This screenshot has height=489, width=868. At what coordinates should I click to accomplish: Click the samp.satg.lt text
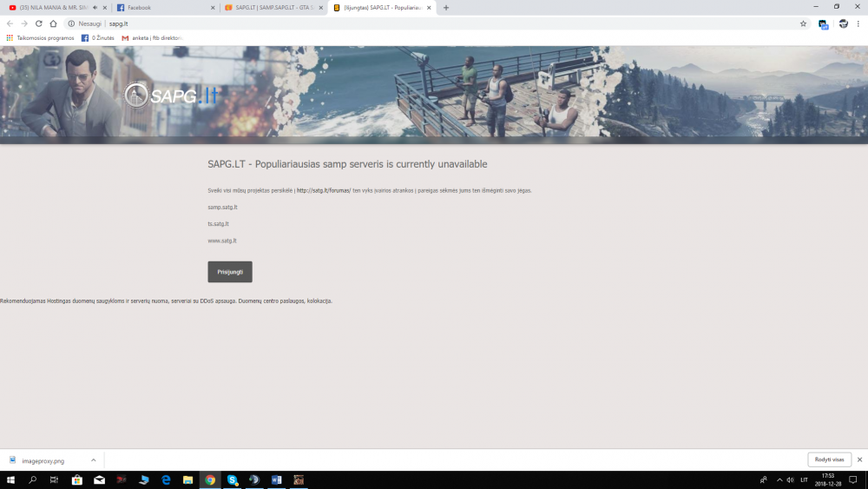point(222,207)
